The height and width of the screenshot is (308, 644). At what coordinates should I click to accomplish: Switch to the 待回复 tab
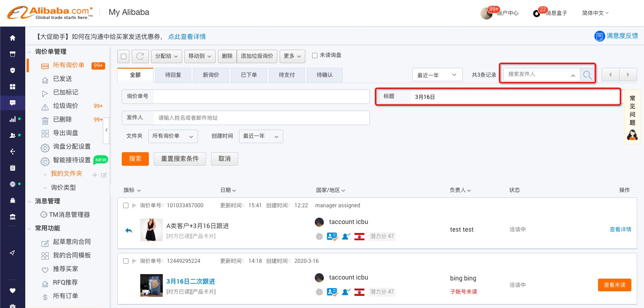tap(173, 75)
